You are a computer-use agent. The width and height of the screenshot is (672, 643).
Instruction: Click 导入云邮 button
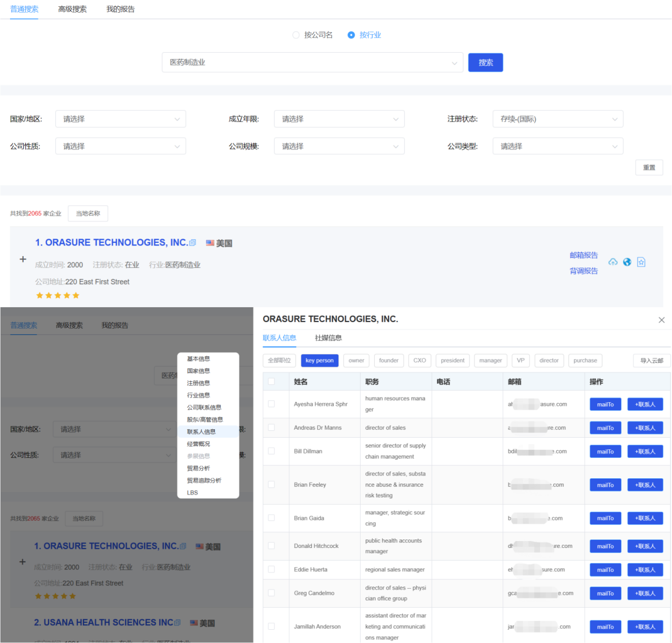click(651, 361)
